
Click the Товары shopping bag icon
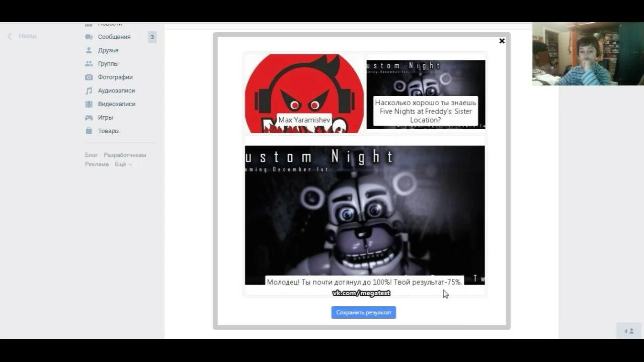click(89, 131)
